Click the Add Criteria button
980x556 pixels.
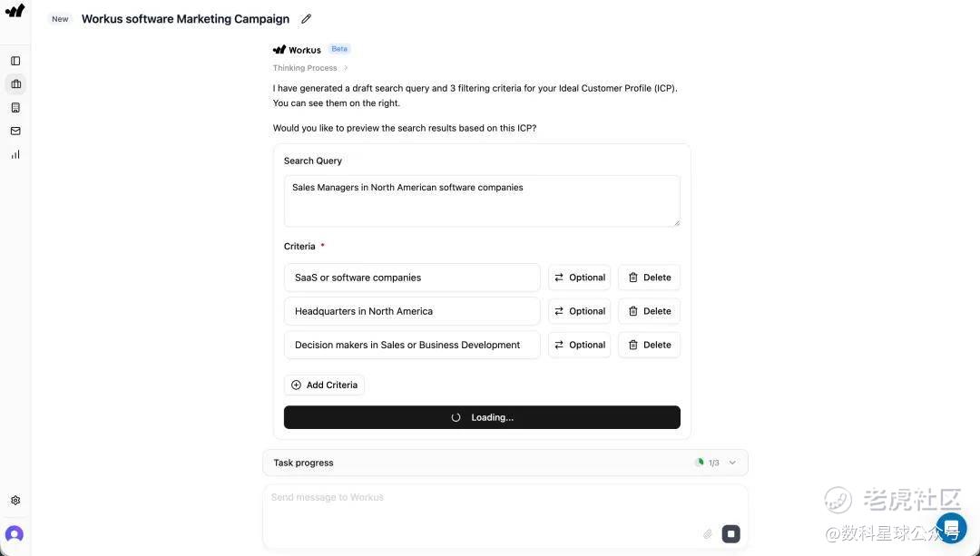click(x=324, y=385)
